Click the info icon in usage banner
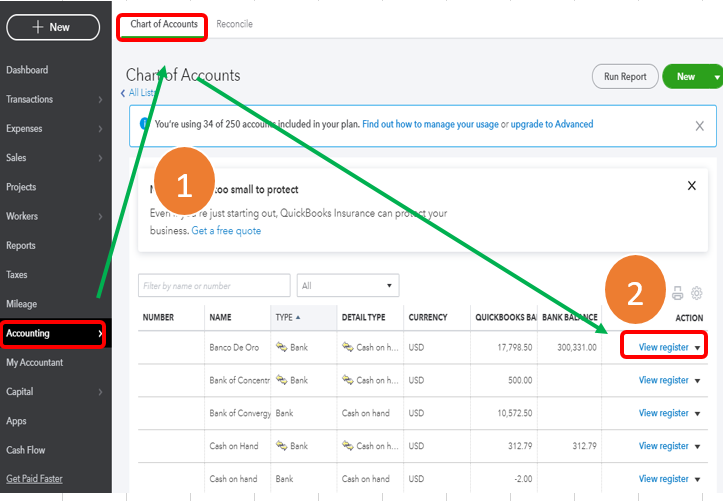Image resolution: width=723 pixels, height=501 pixels. tap(144, 124)
